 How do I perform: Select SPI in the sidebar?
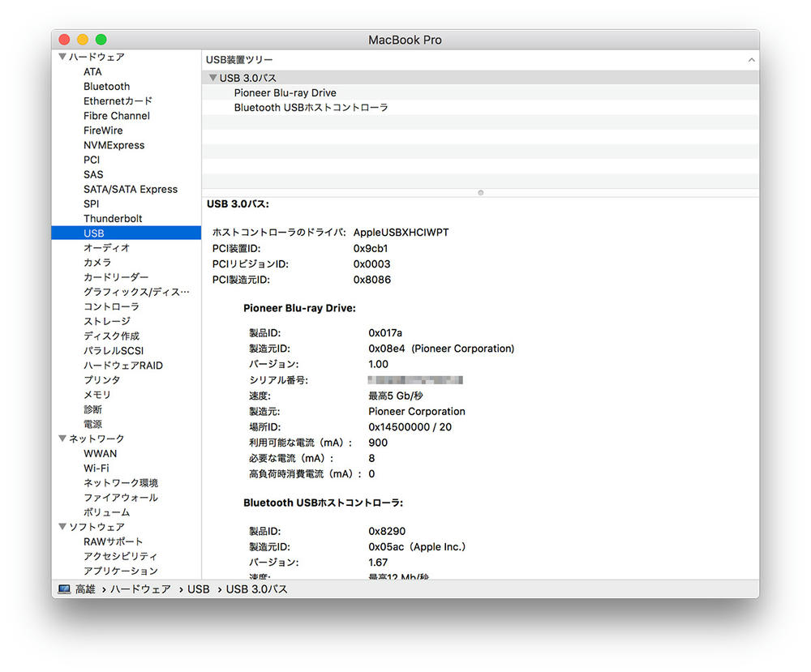[x=91, y=203]
